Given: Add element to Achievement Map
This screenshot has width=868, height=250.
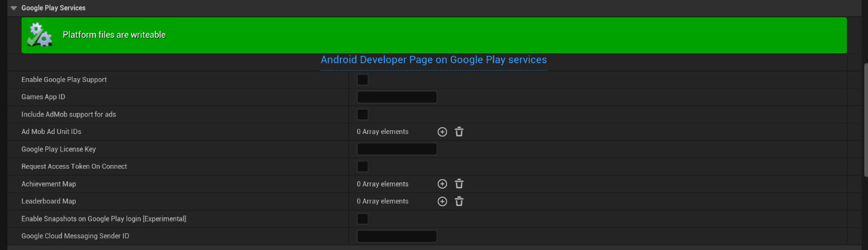Looking at the screenshot, I should tap(442, 184).
